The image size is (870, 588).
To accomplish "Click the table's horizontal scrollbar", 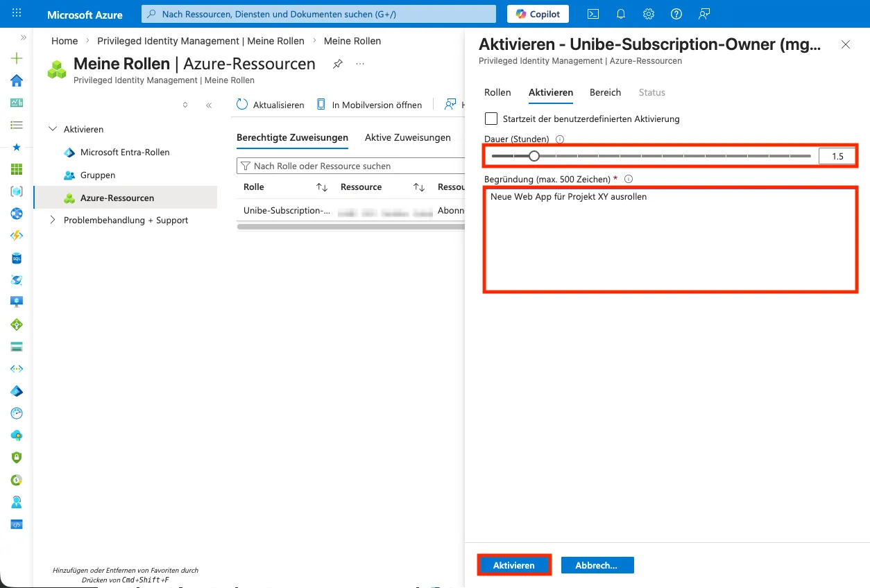I will pos(350,226).
